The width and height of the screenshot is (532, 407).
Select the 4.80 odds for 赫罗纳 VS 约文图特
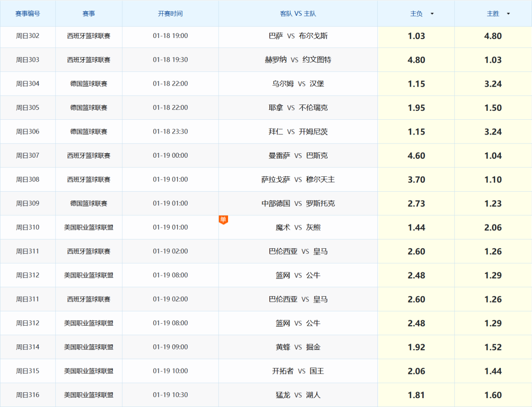[416, 60]
